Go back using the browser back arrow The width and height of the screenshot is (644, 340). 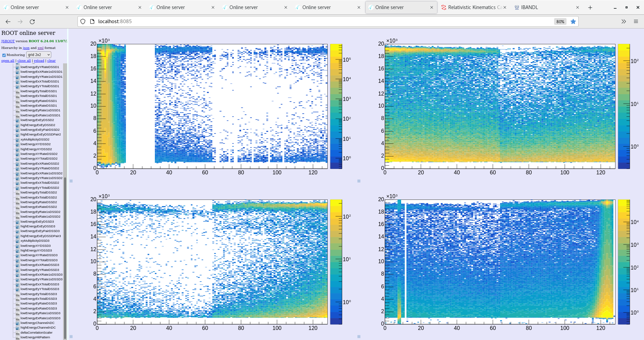(8, 21)
